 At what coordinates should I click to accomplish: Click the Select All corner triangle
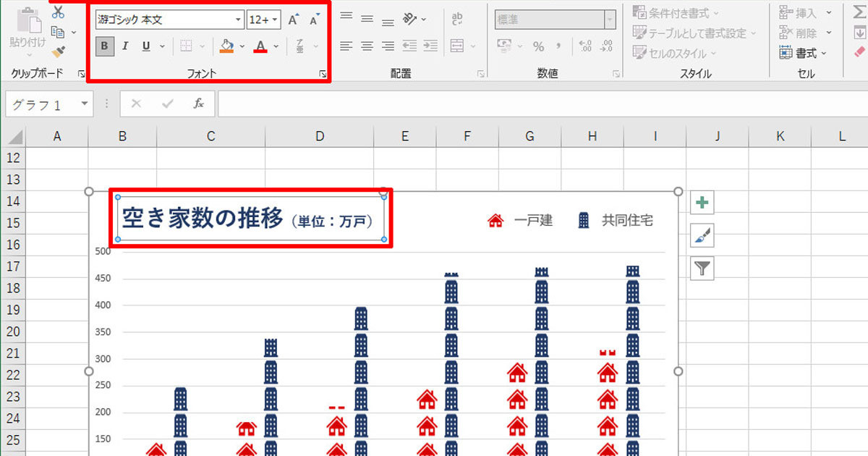(14, 136)
